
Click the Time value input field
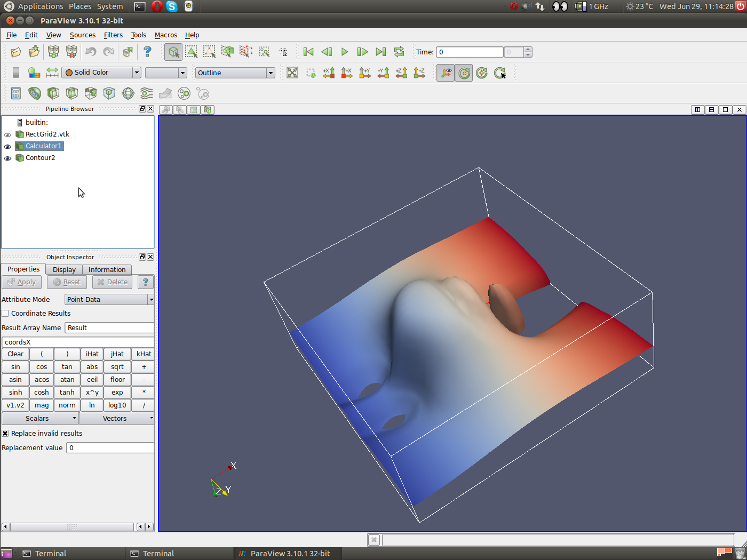click(470, 52)
